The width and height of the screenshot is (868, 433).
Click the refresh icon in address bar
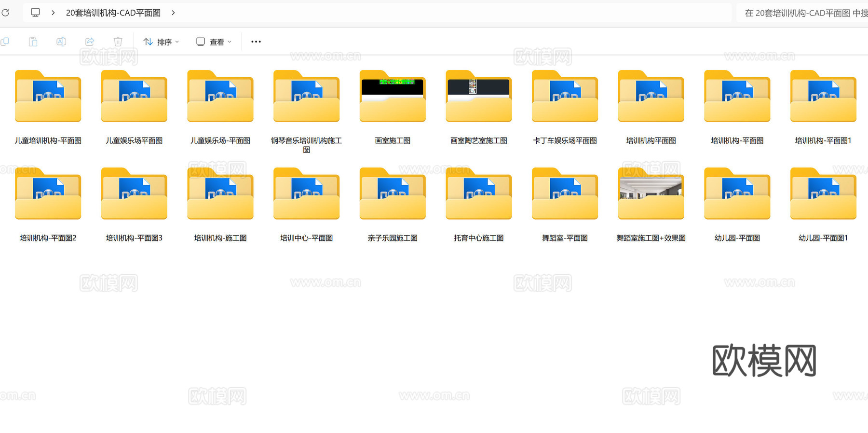pyautogui.click(x=5, y=13)
